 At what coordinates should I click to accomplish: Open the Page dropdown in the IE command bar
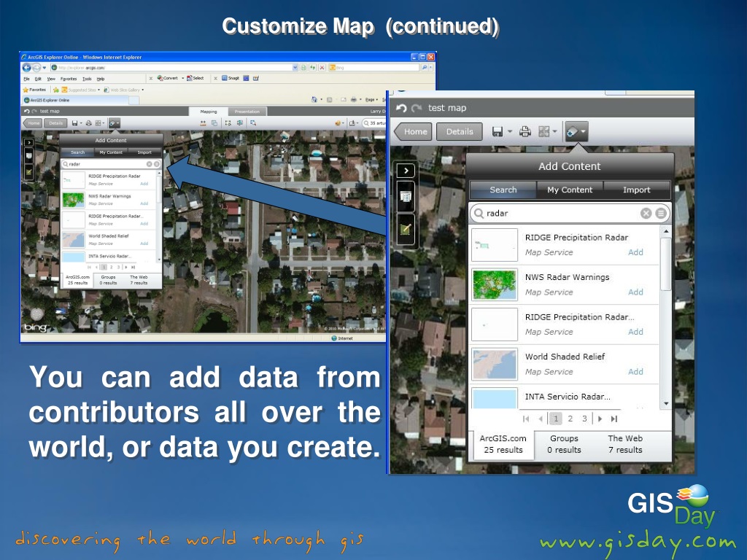371,99
